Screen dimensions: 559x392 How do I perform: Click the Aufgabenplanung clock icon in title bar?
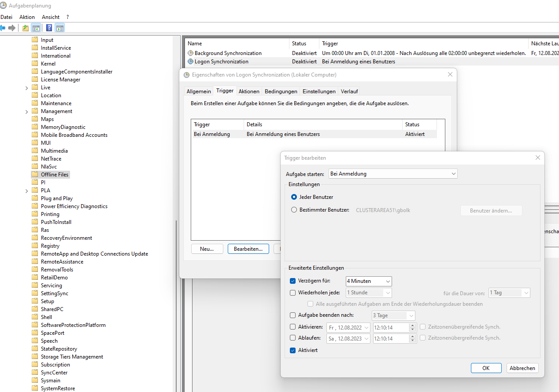click(x=4, y=6)
